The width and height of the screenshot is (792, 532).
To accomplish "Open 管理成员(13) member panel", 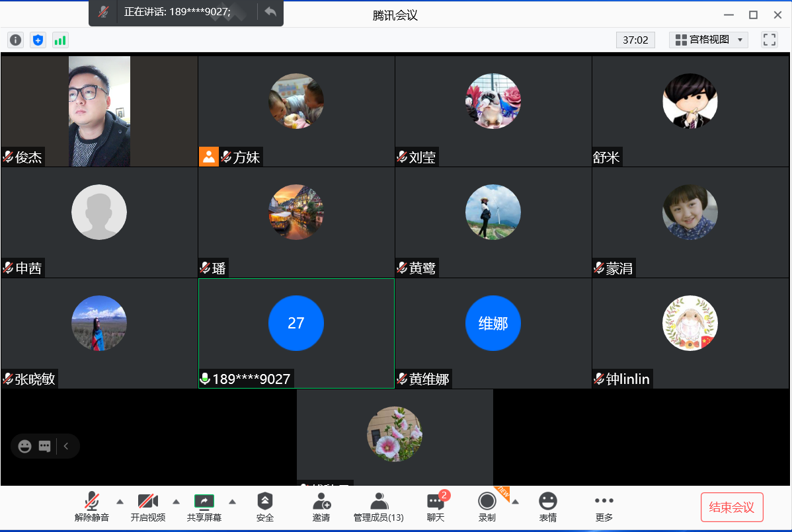I will [378, 507].
